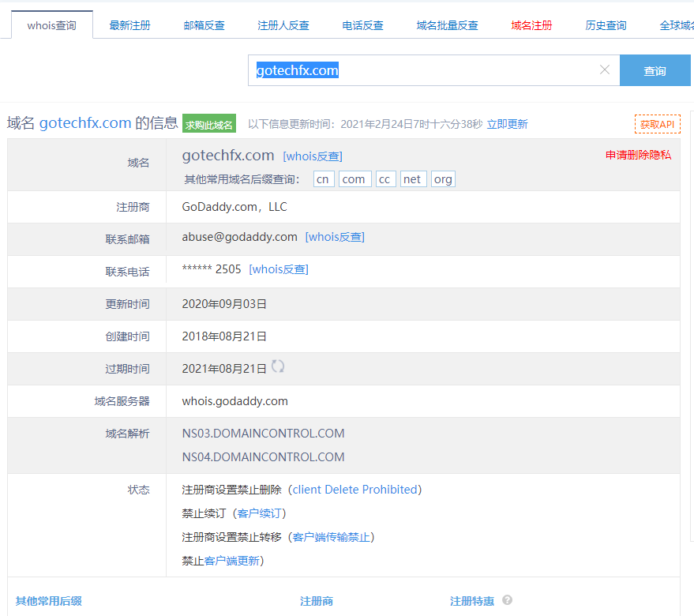
Task: Select the org domain suffix box
Action: [443, 179]
